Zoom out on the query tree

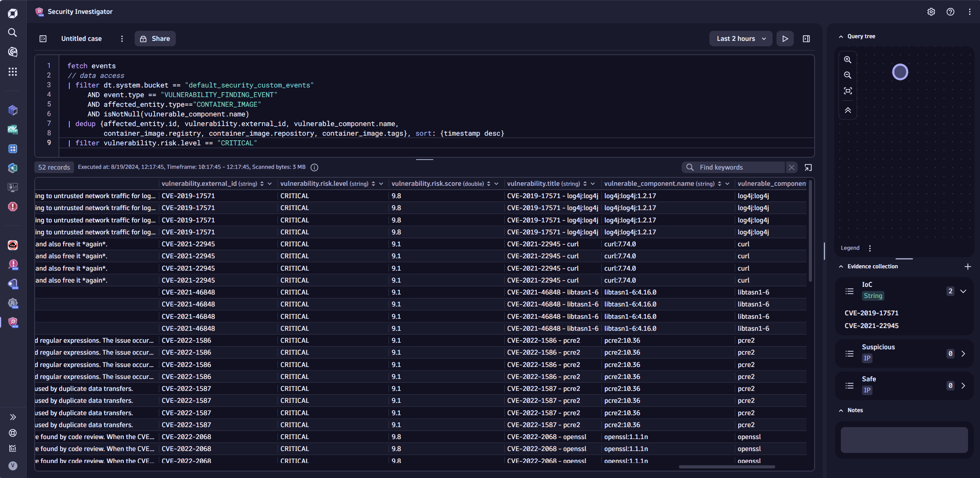pyautogui.click(x=847, y=75)
